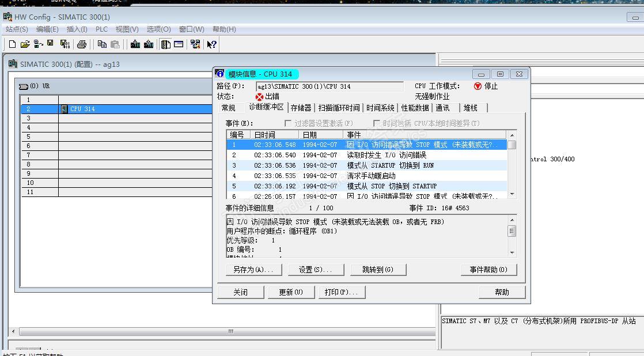Select event row 5 模式从 STOP 切换到 STARTUP

367,186
